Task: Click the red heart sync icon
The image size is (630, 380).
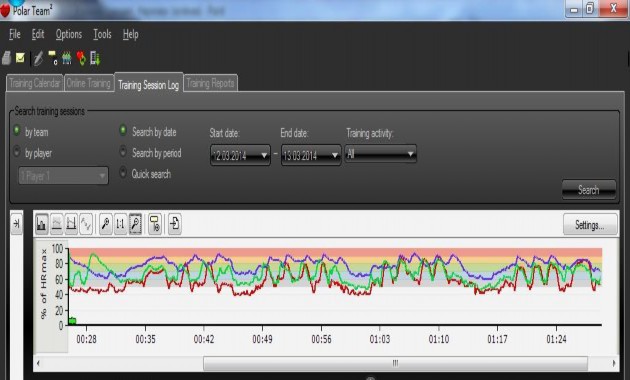Action: 81,58
